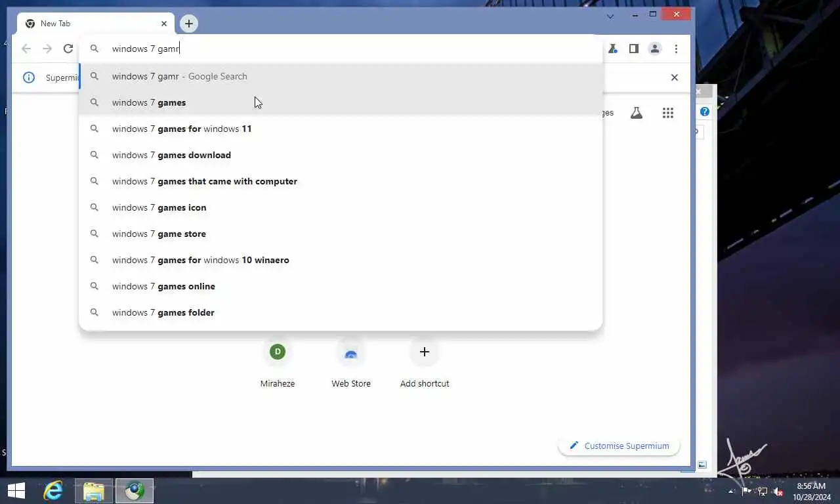
Task: Choose 'windows 7 games download' suggestion
Action: pos(341,155)
